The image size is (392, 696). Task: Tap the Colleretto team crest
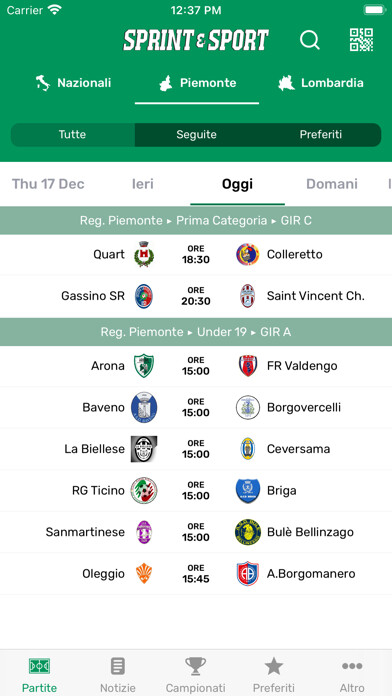click(x=247, y=254)
